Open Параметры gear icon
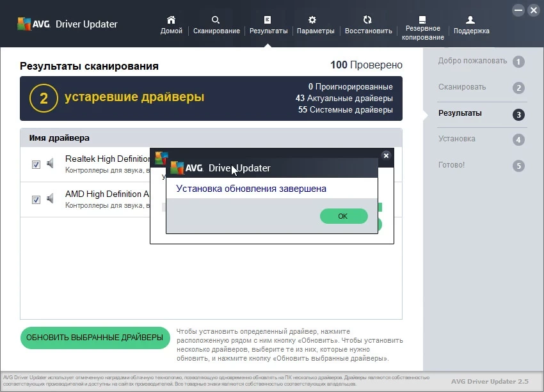Viewport: 544px width, 392px height. click(x=312, y=20)
